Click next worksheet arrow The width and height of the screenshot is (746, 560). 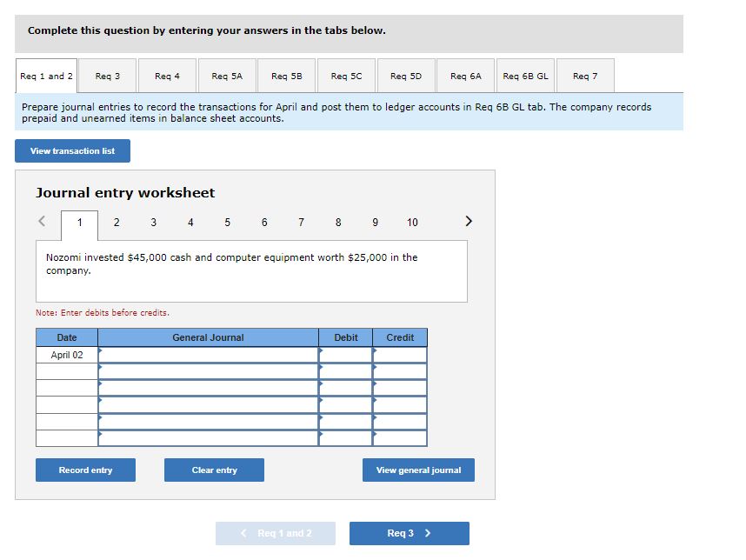coord(468,221)
